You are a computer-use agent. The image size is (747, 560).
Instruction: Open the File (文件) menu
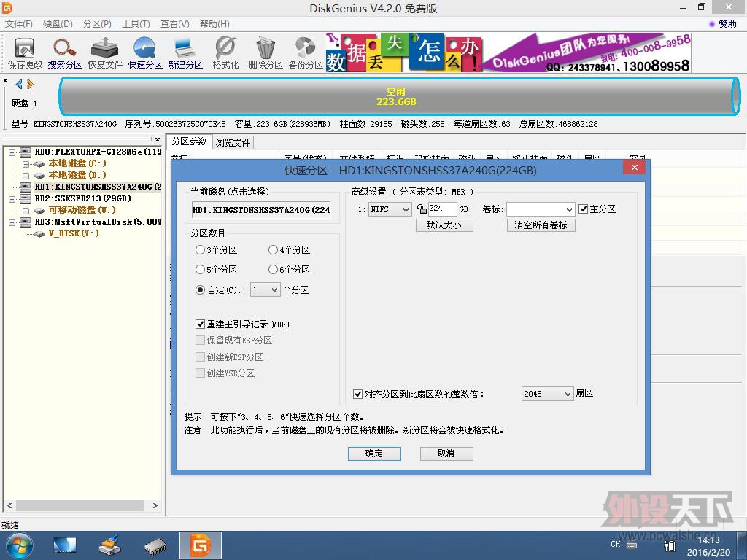[x=19, y=24]
